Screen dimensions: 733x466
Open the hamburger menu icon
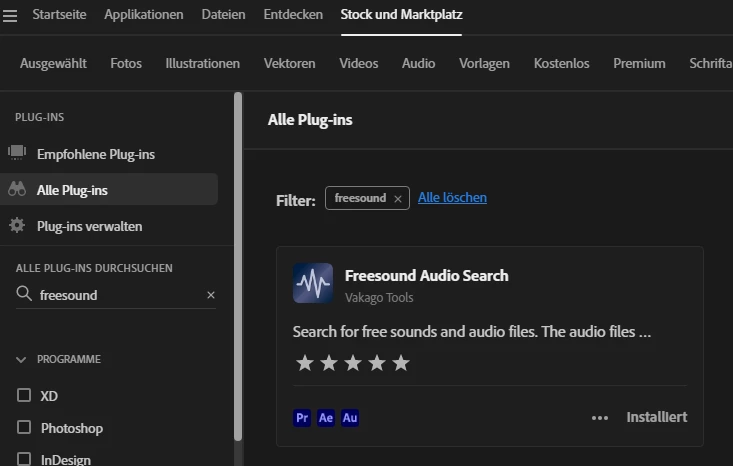click(x=9, y=16)
